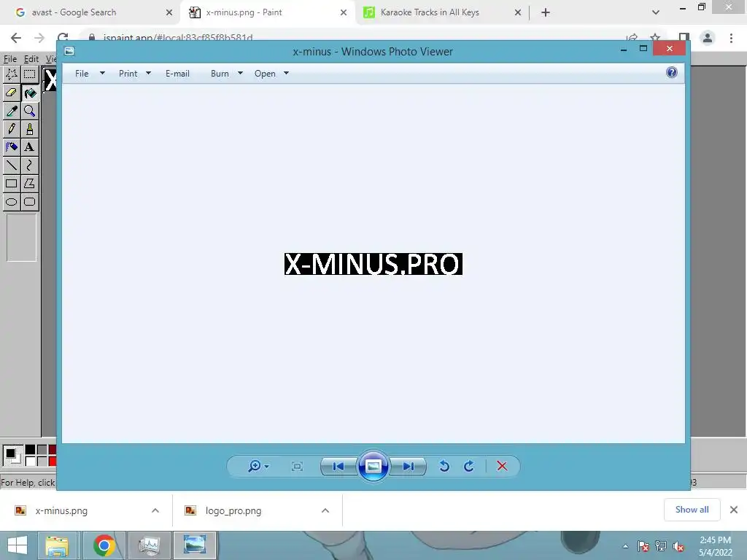
Task: Go to the next photo
Action: coord(409,466)
